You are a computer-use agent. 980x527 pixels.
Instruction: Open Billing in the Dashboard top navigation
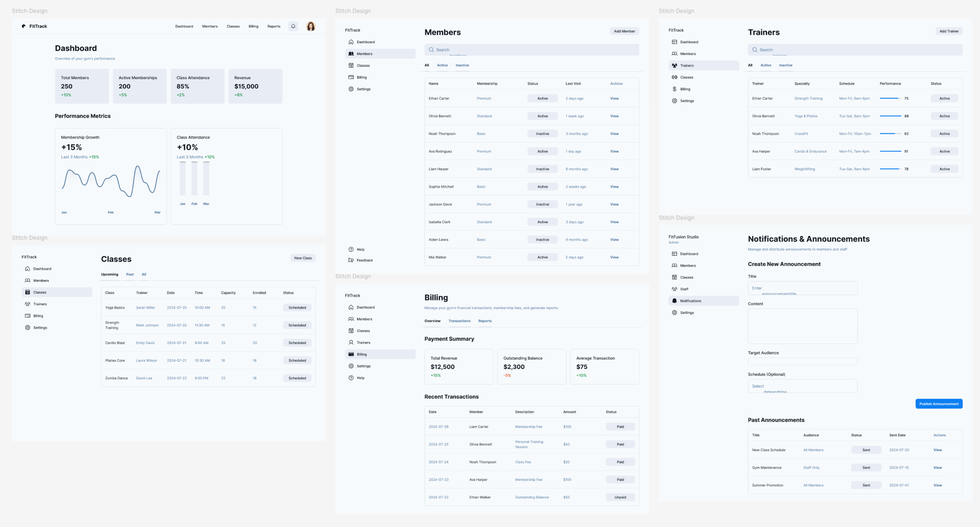pos(253,26)
